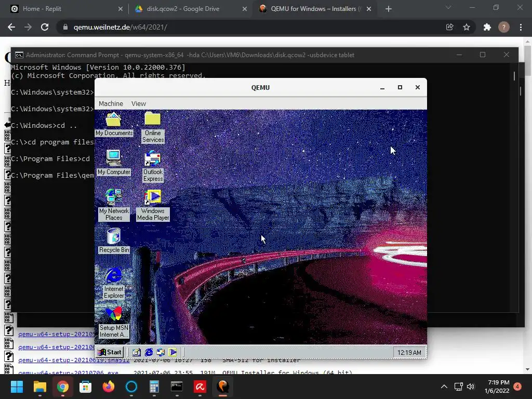Launch Firefox from the taskbar
Viewport: 532px width, 399px height.
coord(108,387)
